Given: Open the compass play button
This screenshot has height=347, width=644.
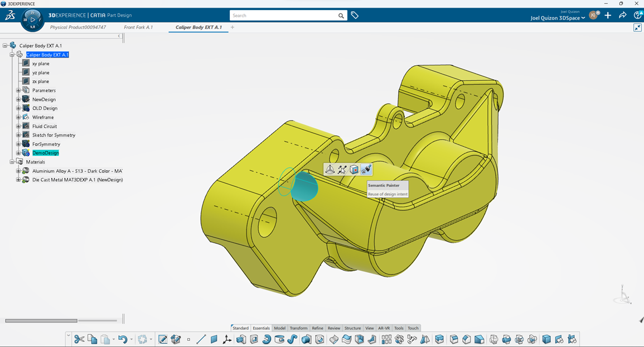Looking at the screenshot, I should point(32,20).
